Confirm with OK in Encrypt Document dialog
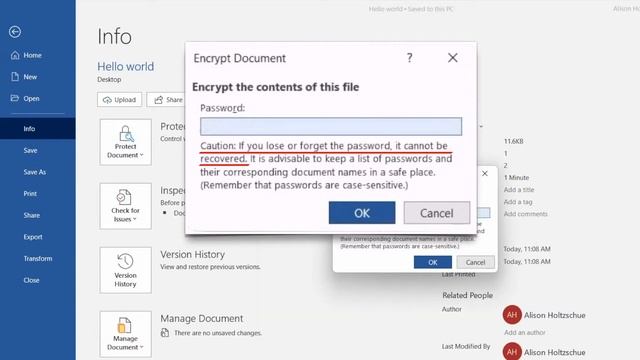The image size is (640, 360). click(x=362, y=213)
